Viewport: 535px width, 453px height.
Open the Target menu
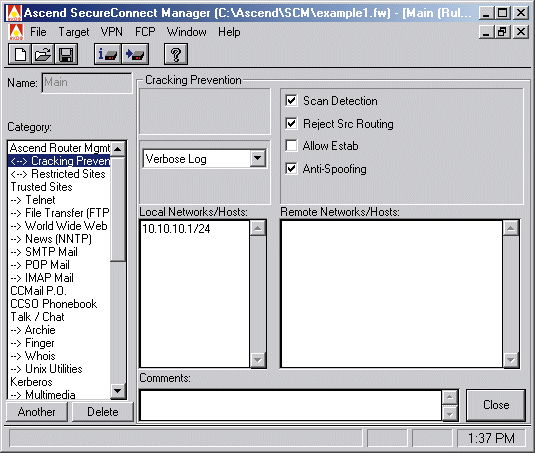tap(74, 32)
